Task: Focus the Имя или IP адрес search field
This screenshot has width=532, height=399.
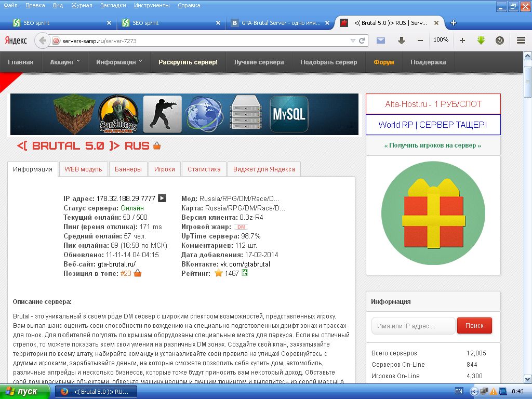Action: [x=413, y=326]
